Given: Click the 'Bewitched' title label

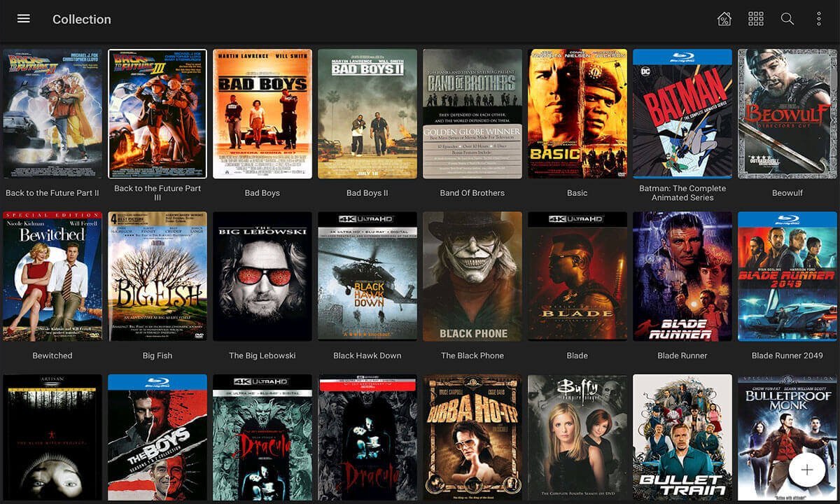Looking at the screenshot, I should 52,356.
